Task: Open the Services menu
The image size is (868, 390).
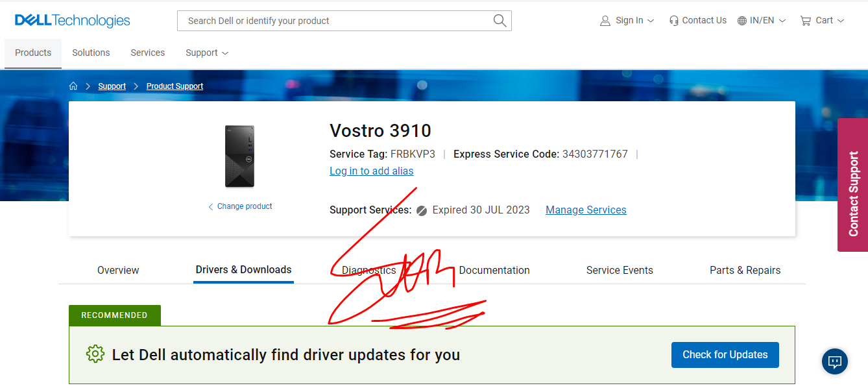Action: [148, 53]
